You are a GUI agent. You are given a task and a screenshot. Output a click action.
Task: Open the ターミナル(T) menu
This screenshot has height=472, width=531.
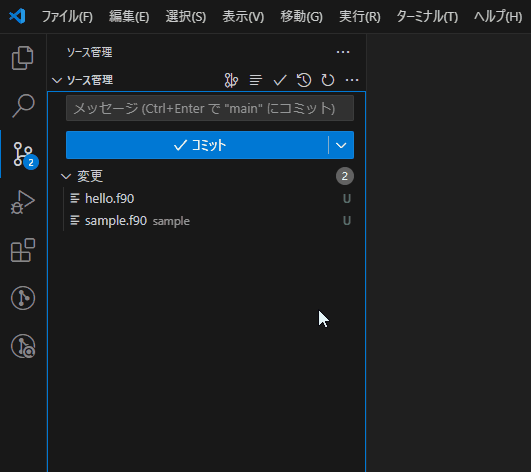pyautogui.click(x=427, y=16)
